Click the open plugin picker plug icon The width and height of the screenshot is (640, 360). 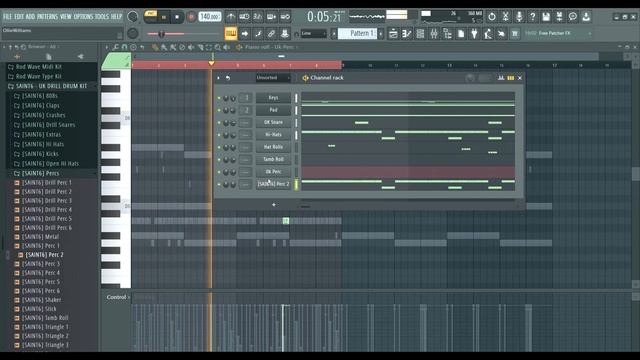pos(474,33)
